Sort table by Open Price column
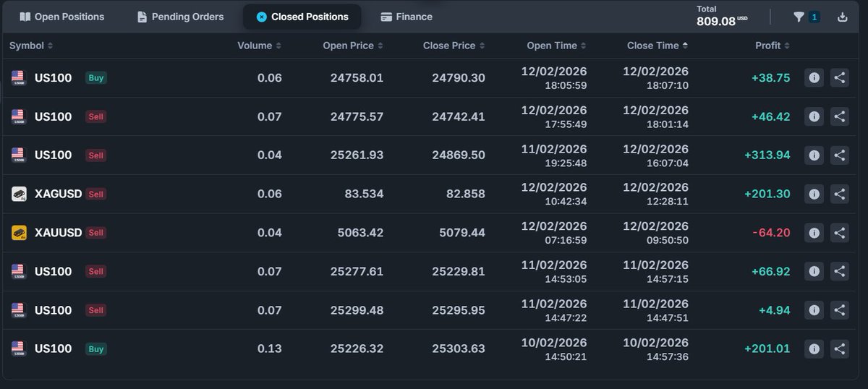This screenshot has height=389, width=868. 353,46
